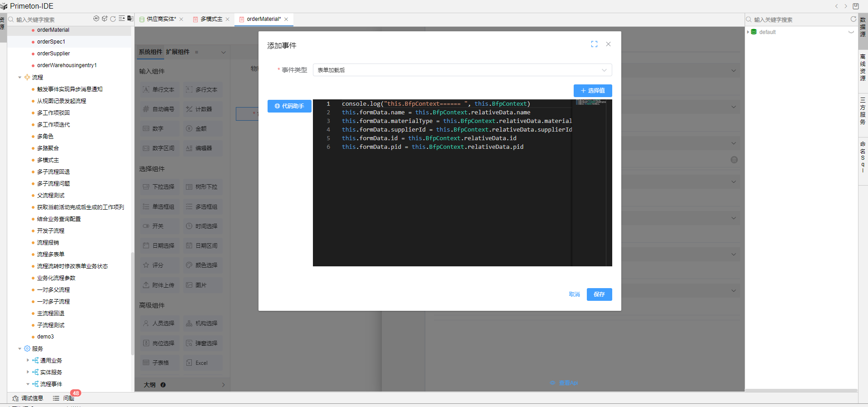Expand the default data source node
868x407 pixels.
[x=748, y=32]
